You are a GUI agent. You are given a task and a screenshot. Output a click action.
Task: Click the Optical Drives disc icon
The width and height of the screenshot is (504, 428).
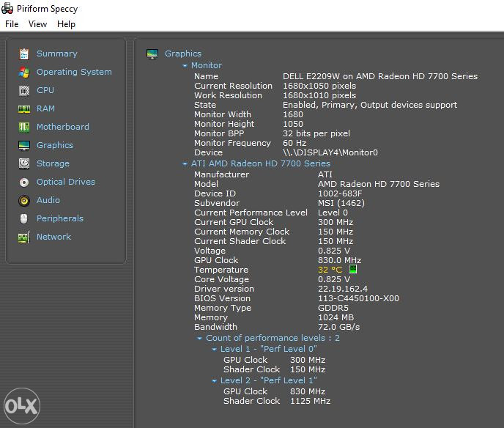click(x=23, y=182)
